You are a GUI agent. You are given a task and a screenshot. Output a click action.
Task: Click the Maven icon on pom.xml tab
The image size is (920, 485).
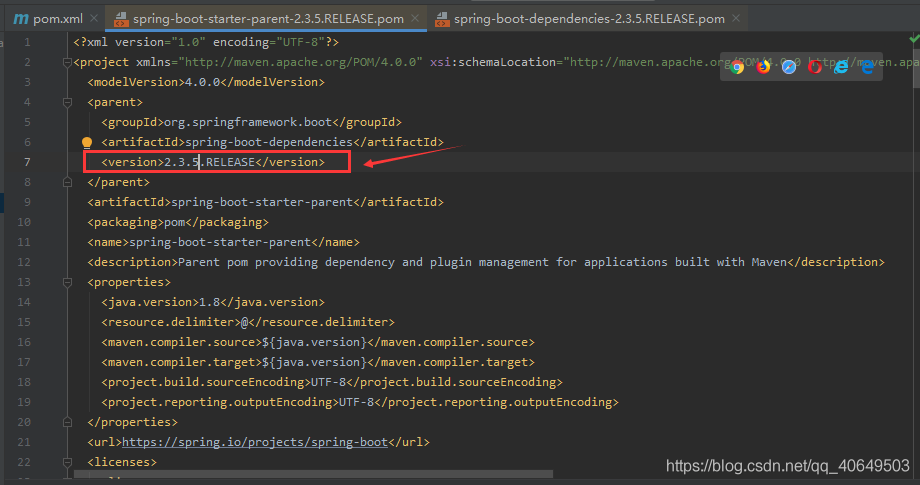[21, 19]
